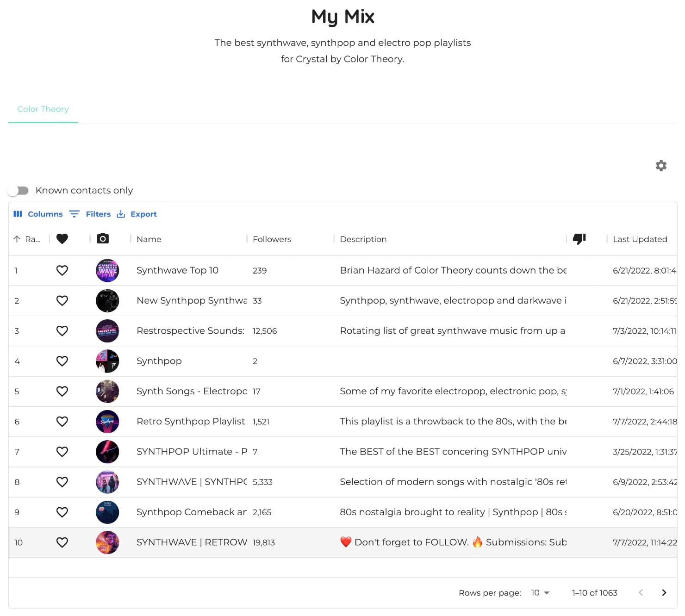The width and height of the screenshot is (685, 616).
Task: Click the 1–10 of 1063 pagination text
Action: point(595,593)
